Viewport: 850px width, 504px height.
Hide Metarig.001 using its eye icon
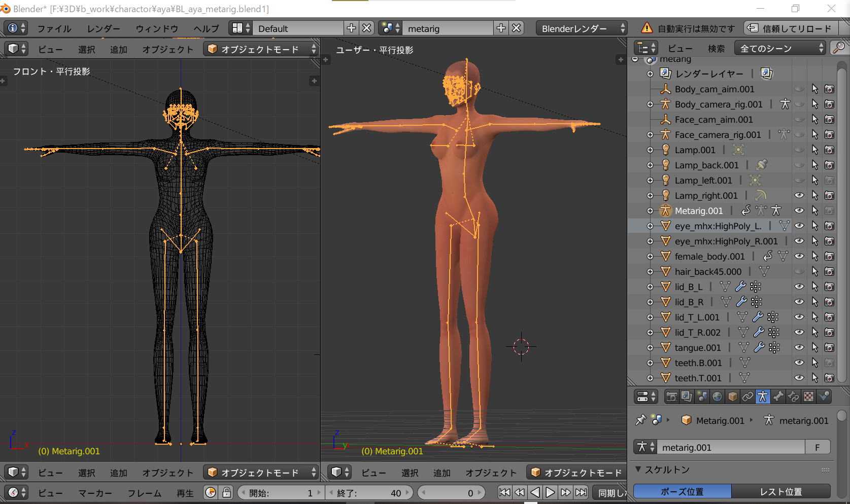(799, 210)
